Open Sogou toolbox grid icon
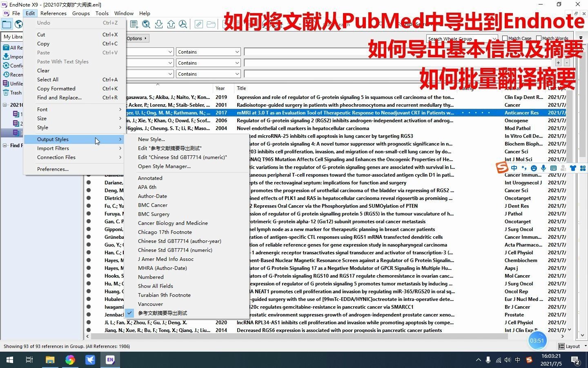The image size is (588, 368). point(583,168)
